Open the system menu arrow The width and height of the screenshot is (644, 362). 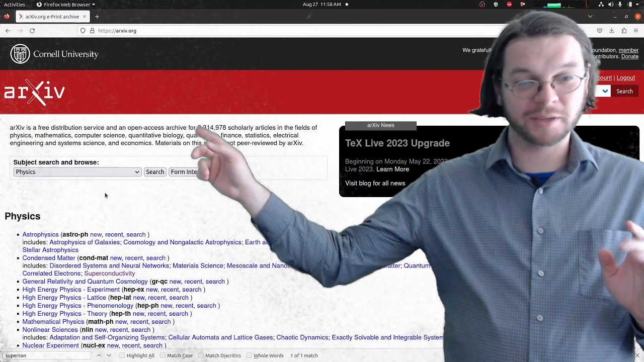(638, 5)
